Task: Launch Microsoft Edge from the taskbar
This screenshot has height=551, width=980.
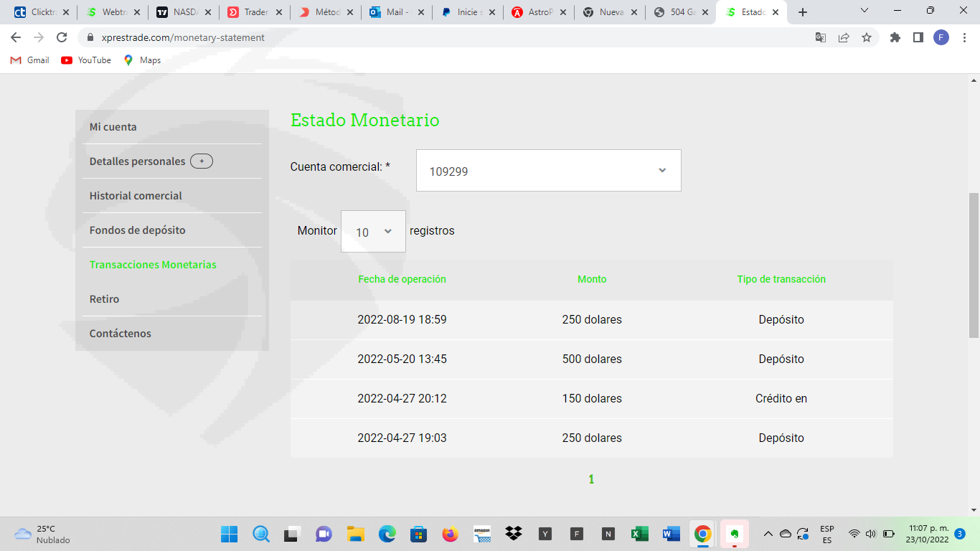Action: click(387, 534)
